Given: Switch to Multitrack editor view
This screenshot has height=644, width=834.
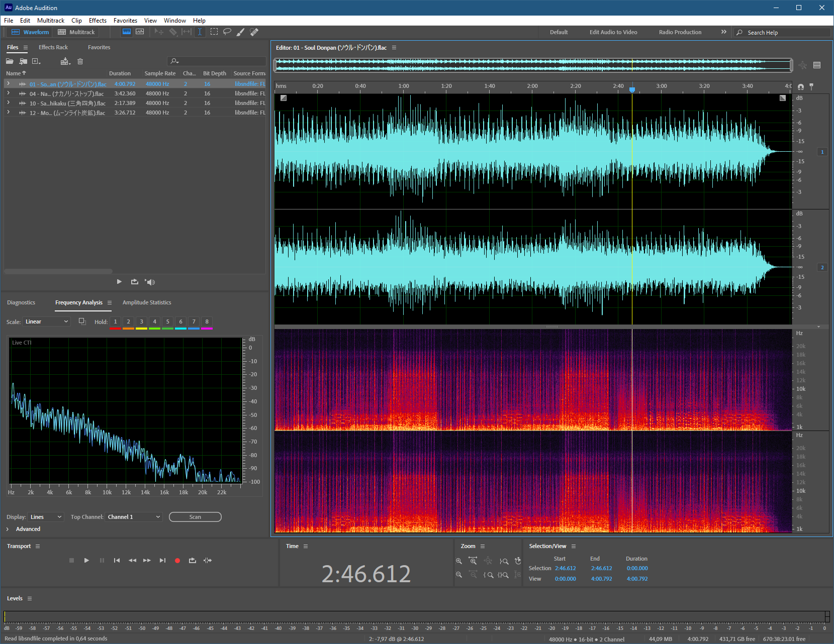Looking at the screenshot, I should [x=76, y=32].
